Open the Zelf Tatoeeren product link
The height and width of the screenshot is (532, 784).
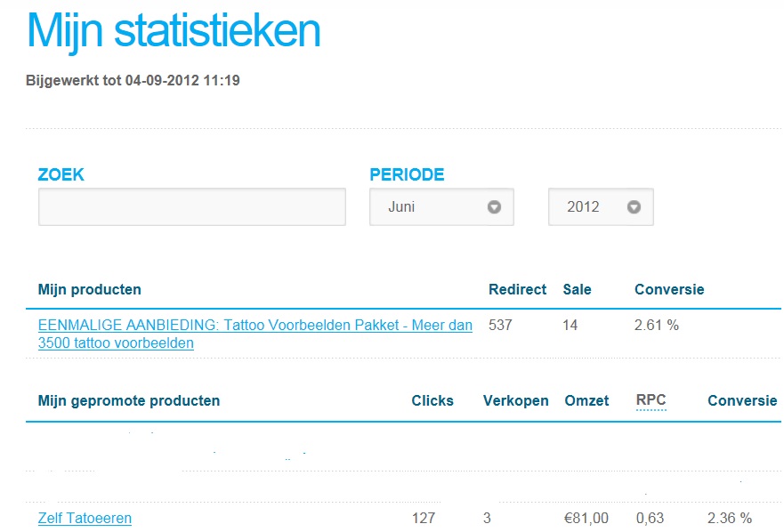click(x=85, y=518)
